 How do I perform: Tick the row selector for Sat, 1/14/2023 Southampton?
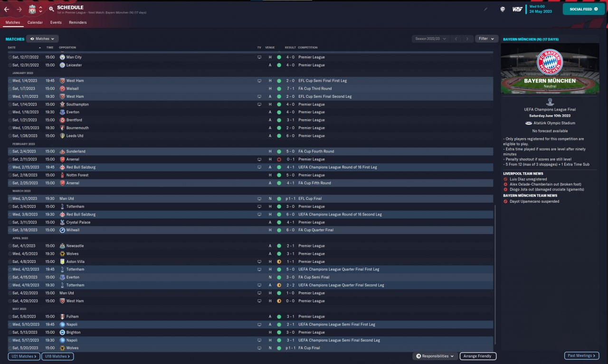[x=10, y=104]
